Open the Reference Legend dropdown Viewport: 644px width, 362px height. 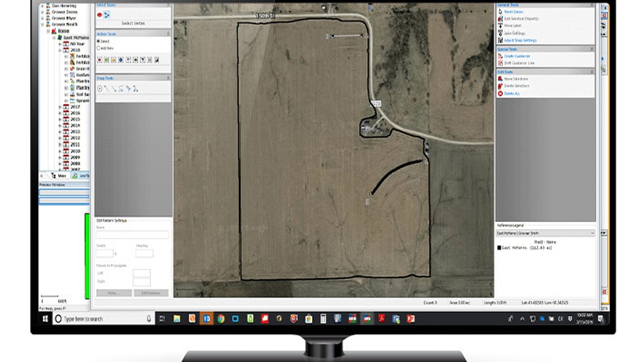coord(592,233)
